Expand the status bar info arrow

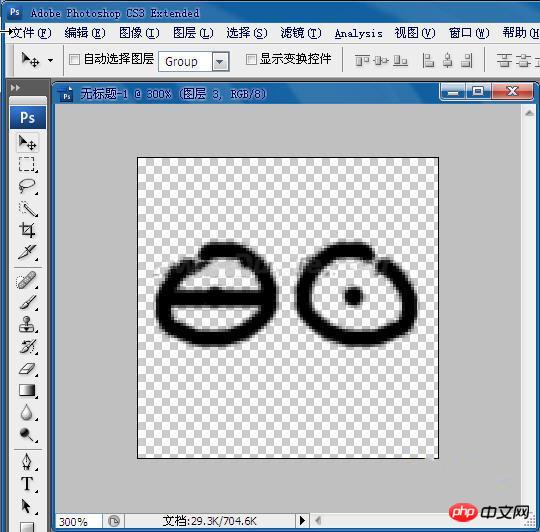(x=302, y=520)
